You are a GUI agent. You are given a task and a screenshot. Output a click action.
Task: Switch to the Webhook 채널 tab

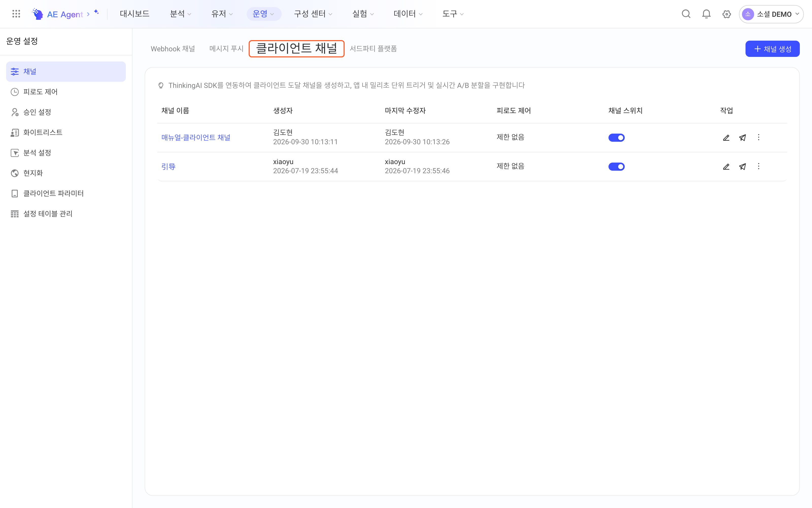(x=173, y=49)
